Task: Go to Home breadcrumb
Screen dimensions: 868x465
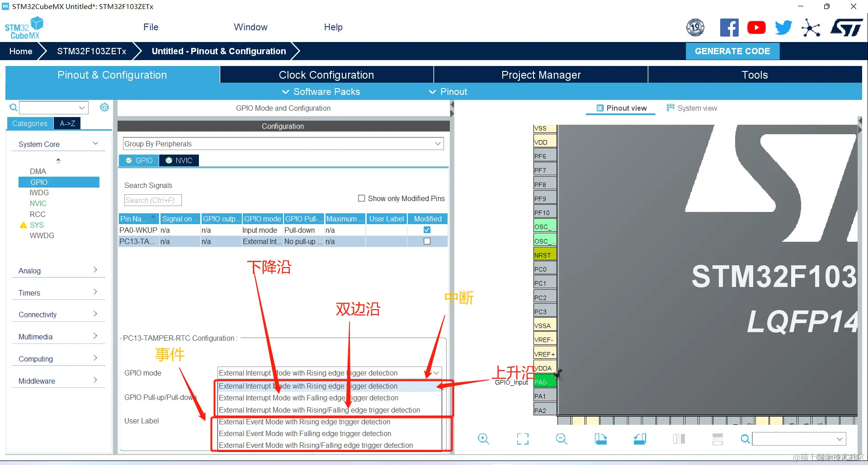Action: [21, 51]
